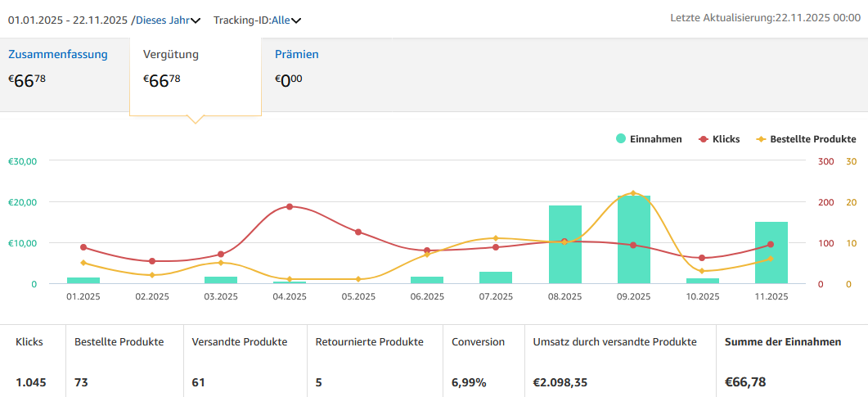The height and width of the screenshot is (397, 868).
Task: Click the Bestellte Produkte peak marker at 09.2025
Action: [633, 193]
